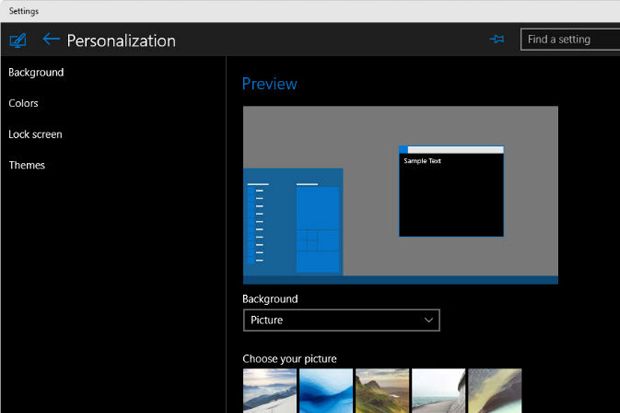Open the Colors section
620x413 pixels.
[x=23, y=103]
